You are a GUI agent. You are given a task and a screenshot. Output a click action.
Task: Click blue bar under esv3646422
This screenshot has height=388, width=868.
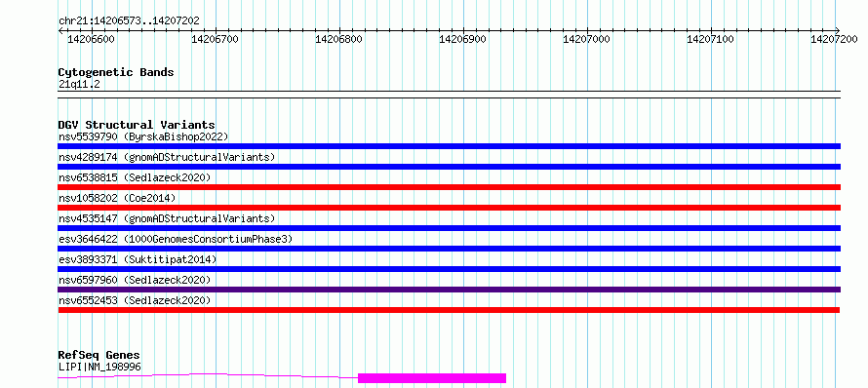click(x=450, y=249)
